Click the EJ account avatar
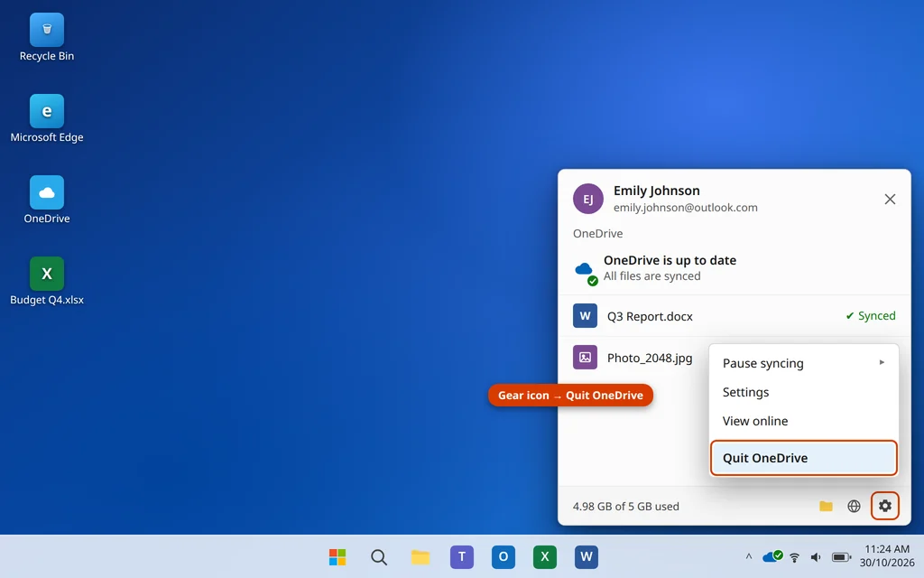Viewport: 924px width, 578px height. [x=587, y=199]
